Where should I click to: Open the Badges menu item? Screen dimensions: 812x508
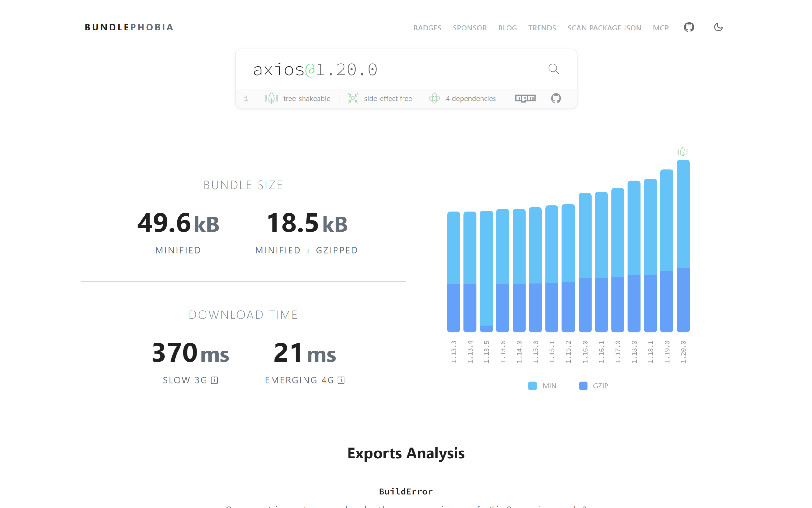click(x=427, y=28)
